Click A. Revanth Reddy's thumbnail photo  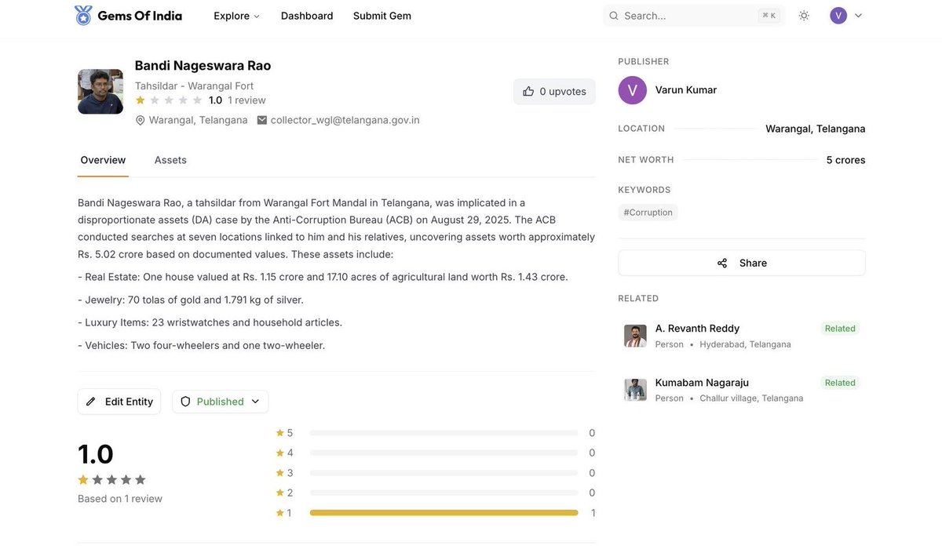pos(635,336)
